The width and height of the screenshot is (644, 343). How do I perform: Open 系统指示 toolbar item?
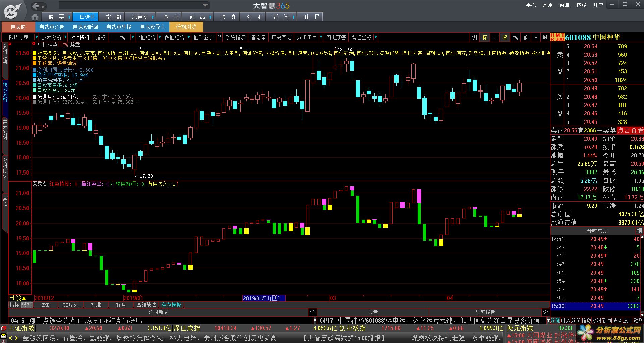[235, 37]
